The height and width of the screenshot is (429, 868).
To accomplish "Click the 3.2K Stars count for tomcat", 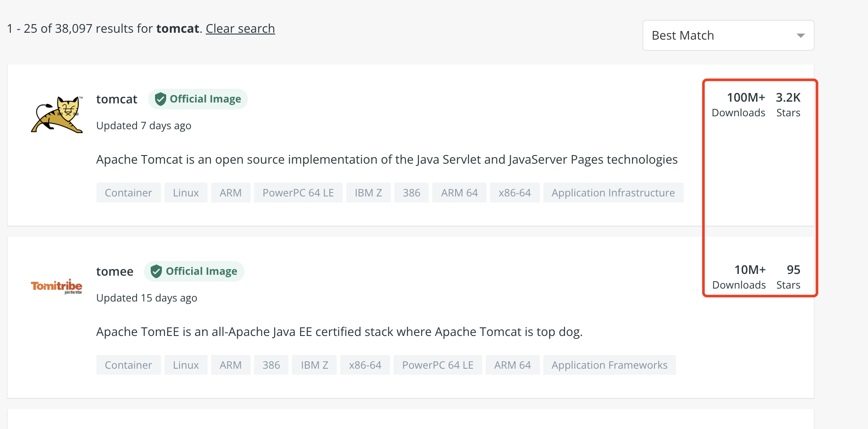I will (x=788, y=104).
